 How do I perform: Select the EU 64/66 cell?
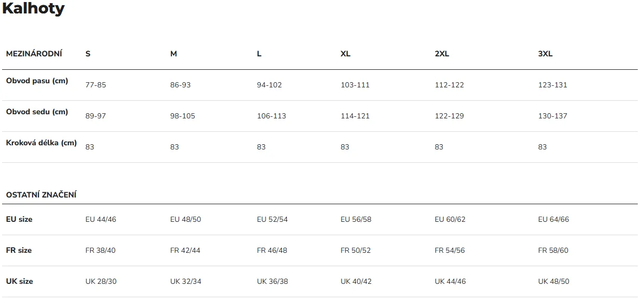(553, 219)
